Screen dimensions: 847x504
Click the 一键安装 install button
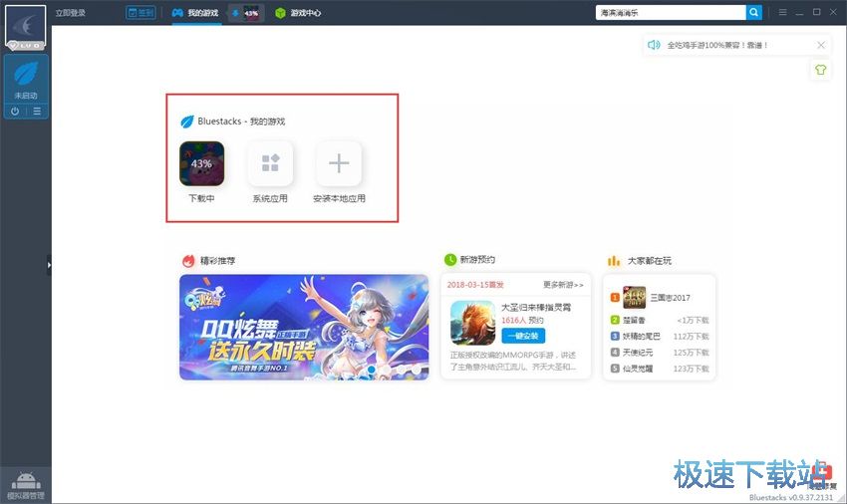point(523,336)
